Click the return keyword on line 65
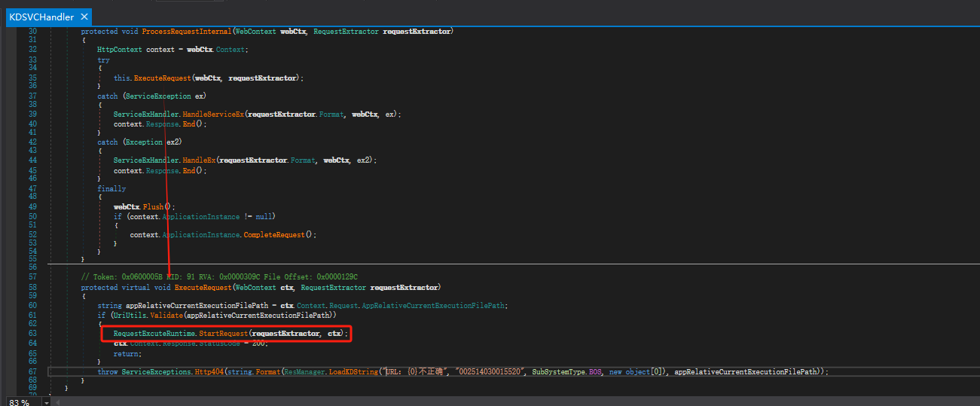The image size is (980, 406). coord(127,353)
